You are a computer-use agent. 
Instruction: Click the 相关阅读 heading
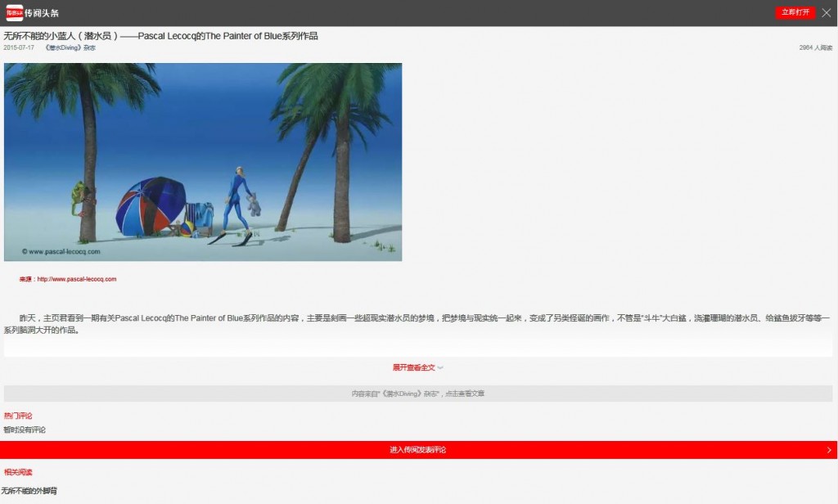tap(18, 472)
